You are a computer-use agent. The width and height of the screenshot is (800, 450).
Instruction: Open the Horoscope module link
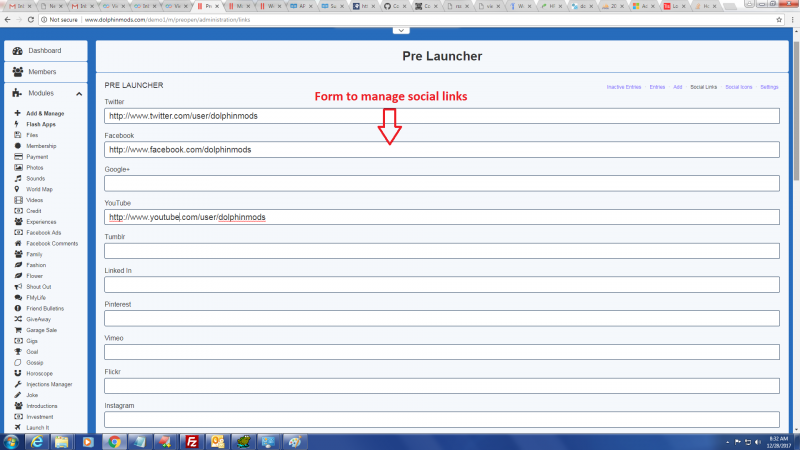pyautogui.click(x=39, y=373)
